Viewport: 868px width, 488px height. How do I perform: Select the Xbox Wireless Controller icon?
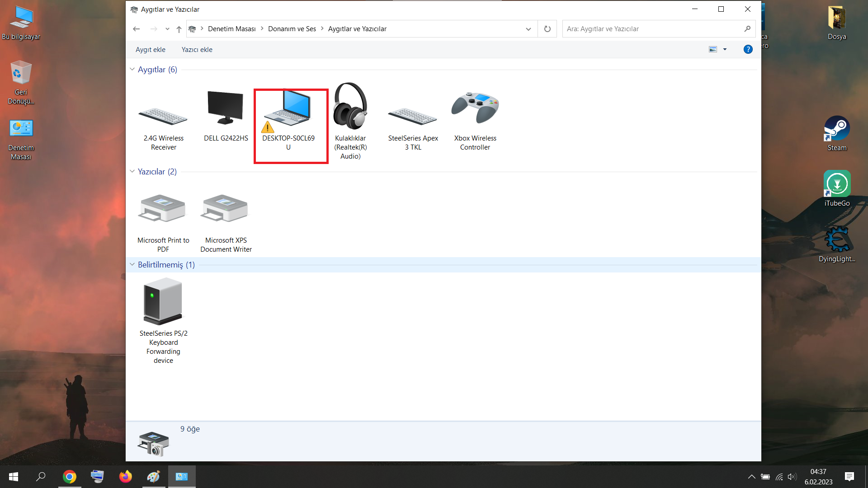tap(475, 108)
